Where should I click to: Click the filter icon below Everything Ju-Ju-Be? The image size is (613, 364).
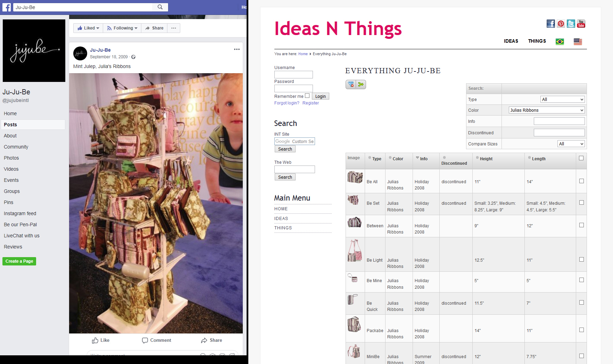(x=351, y=84)
